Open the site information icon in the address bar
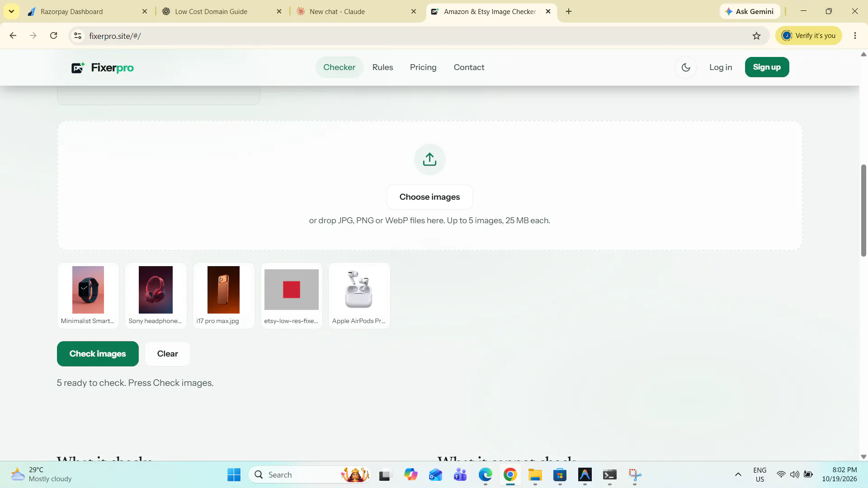The height and width of the screenshot is (488, 868). click(78, 36)
